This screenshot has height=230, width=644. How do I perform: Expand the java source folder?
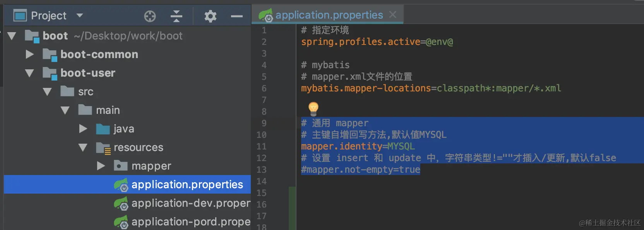[x=83, y=129]
